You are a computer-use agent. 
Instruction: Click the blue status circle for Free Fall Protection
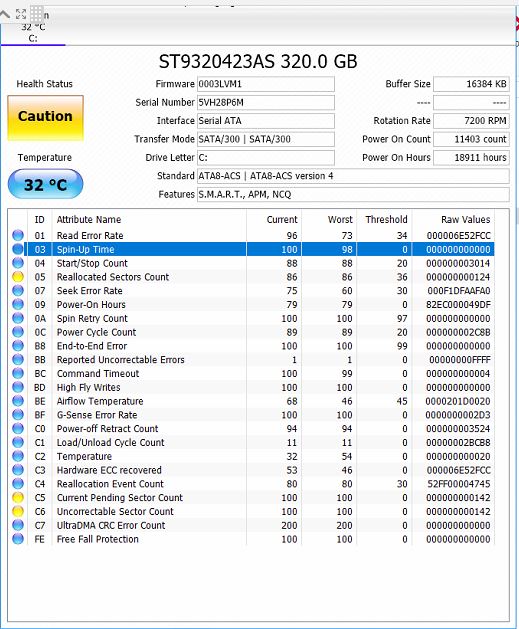pyautogui.click(x=18, y=539)
